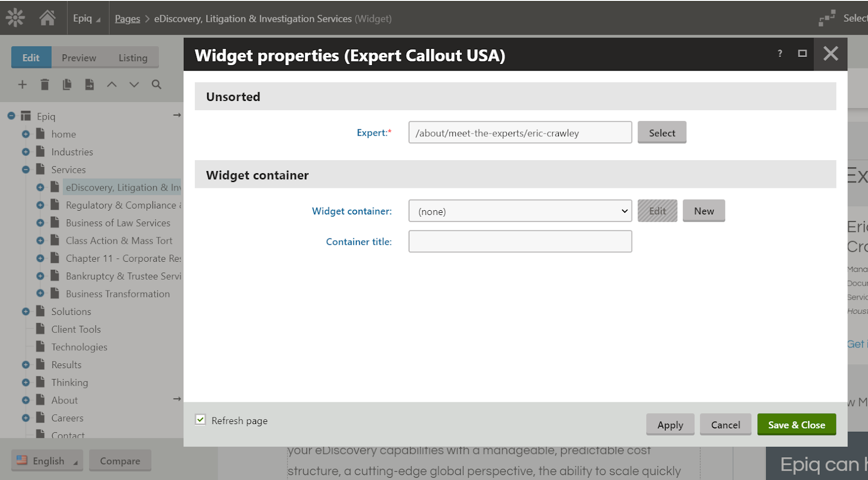Move page down with down arrow icon
The width and height of the screenshot is (868, 480).
point(134,84)
